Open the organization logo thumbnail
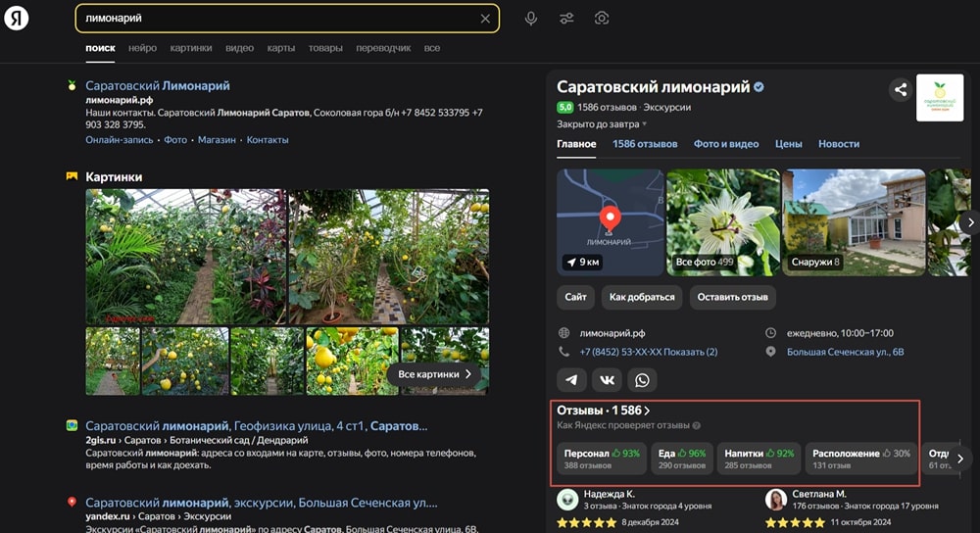980x533 pixels. pyautogui.click(x=940, y=97)
